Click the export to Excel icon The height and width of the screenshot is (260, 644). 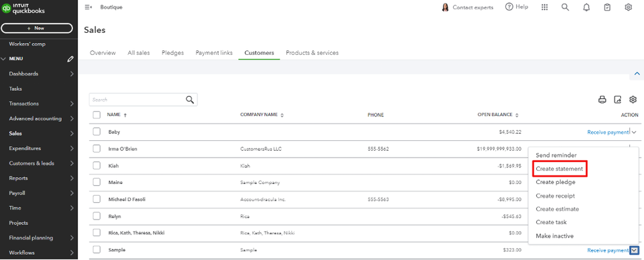point(618,100)
